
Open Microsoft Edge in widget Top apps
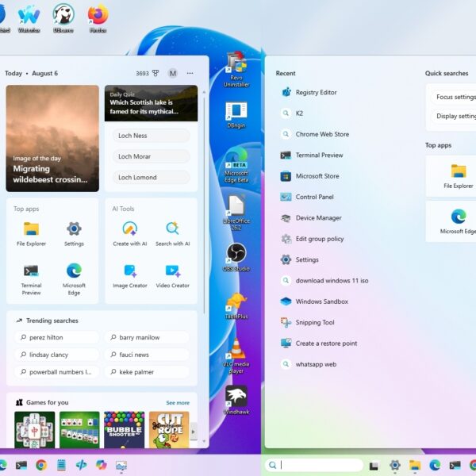click(x=74, y=279)
